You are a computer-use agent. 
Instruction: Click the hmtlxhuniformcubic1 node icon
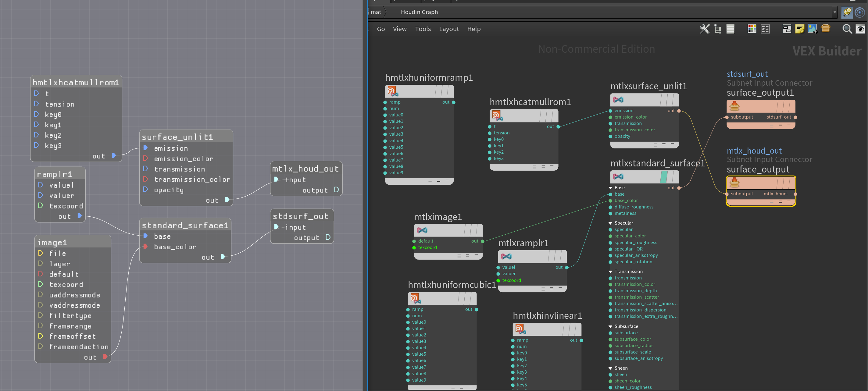coord(416,298)
